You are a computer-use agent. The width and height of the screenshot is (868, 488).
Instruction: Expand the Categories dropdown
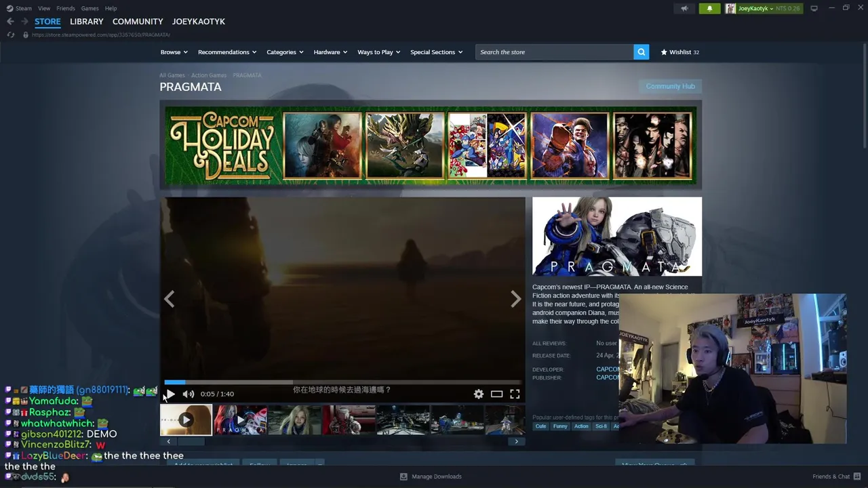tap(285, 52)
